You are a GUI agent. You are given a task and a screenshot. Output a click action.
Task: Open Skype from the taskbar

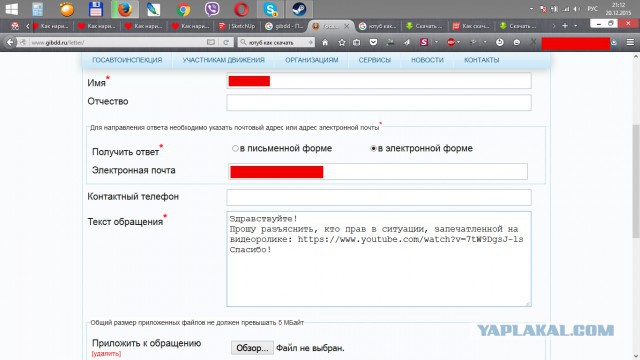pyautogui.click(x=270, y=9)
